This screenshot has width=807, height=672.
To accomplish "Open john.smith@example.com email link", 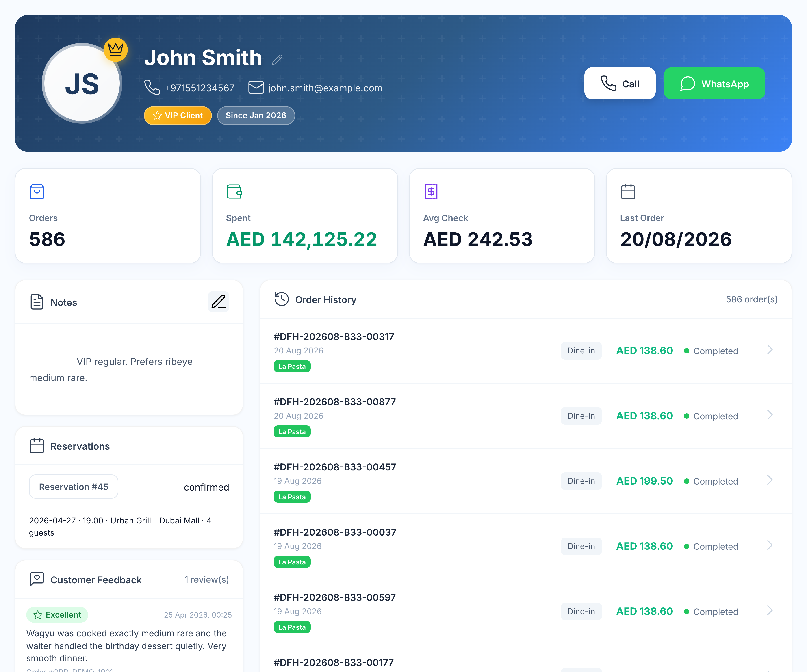I will (325, 88).
